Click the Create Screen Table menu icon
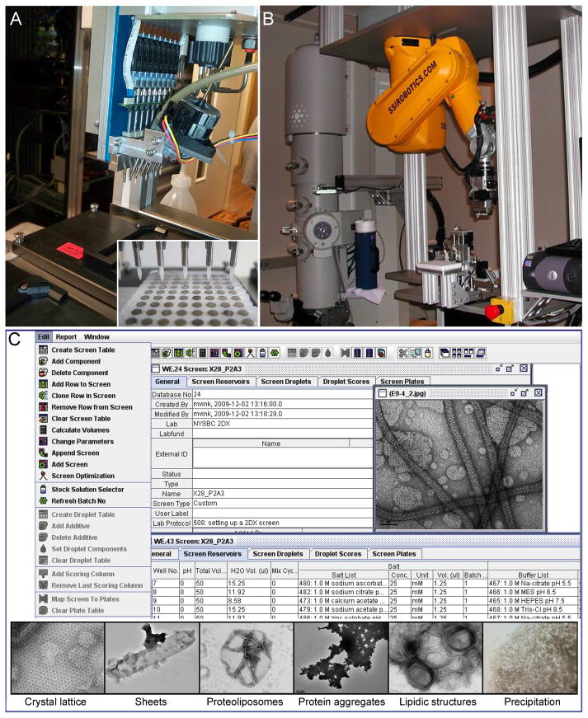This screenshot has width=588, height=718. [x=43, y=350]
